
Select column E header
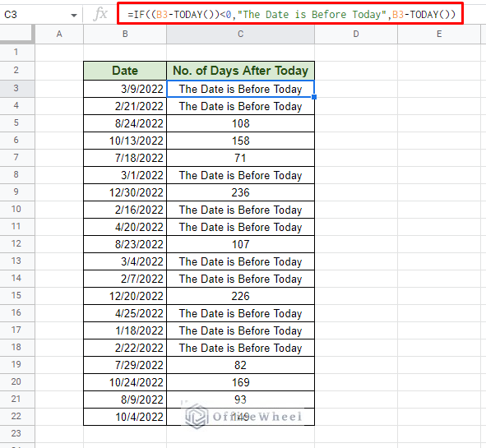[439, 34]
